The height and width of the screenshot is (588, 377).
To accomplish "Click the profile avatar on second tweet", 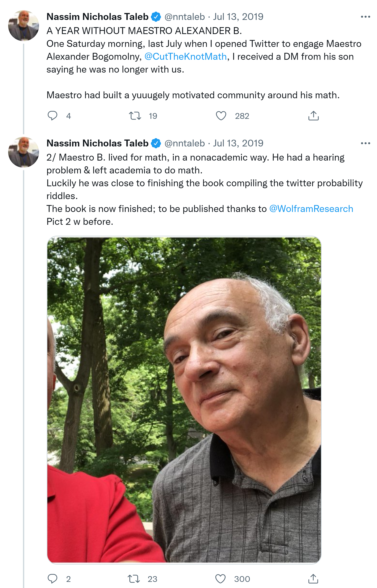I will click(23, 152).
